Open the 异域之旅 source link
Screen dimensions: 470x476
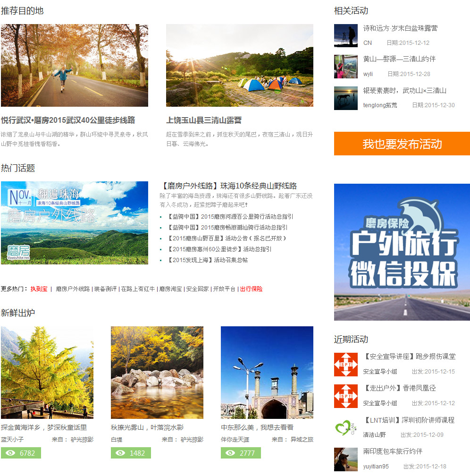[x=302, y=440]
